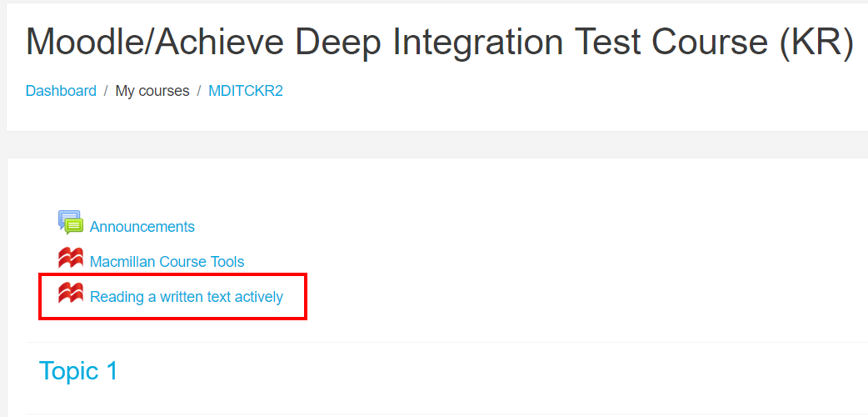Navigate to the course short name MDITCKR2
Image resolution: width=868 pixels, height=417 pixels.
point(246,91)
